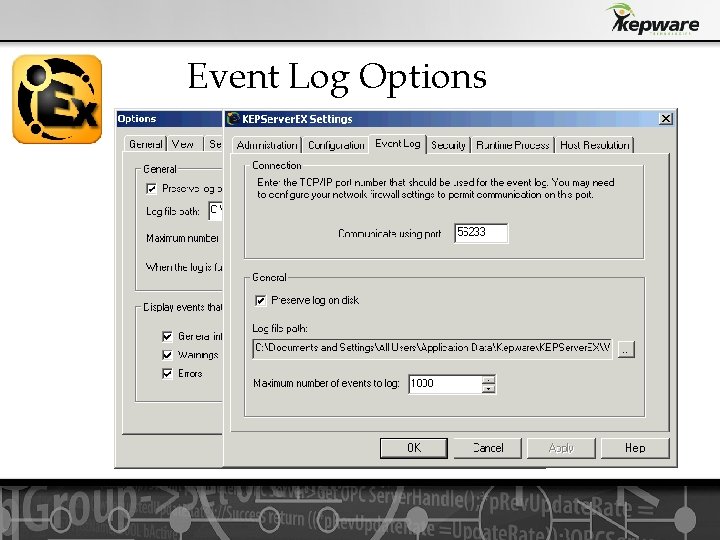Image resolution: width=720 pixels, height=540 pixels.
Task: Click the Communicate using port field
Action: pos(481,233)
